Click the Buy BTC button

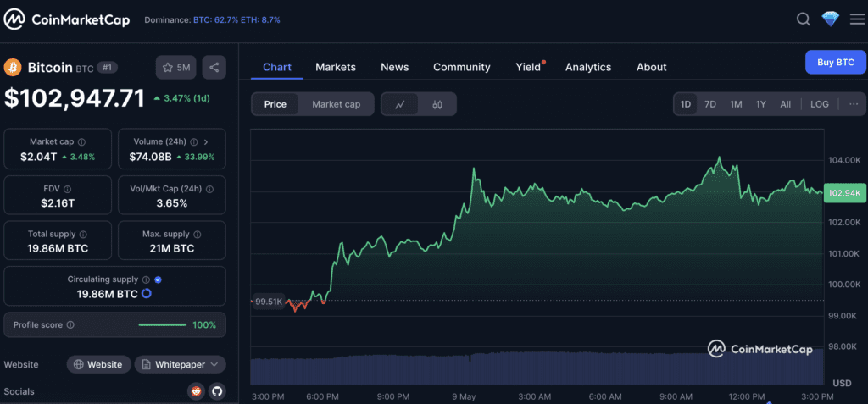pos(836,62)
